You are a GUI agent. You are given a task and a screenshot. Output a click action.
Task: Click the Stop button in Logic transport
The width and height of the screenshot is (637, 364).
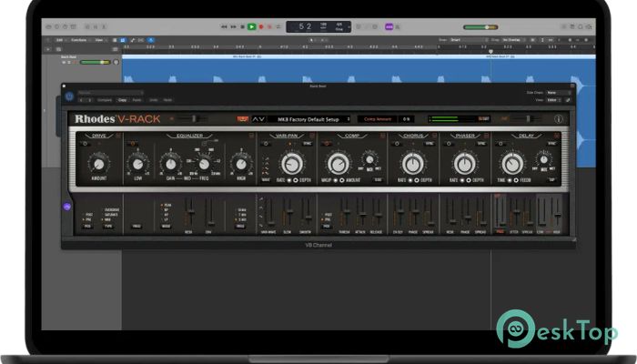coord(243,26)
